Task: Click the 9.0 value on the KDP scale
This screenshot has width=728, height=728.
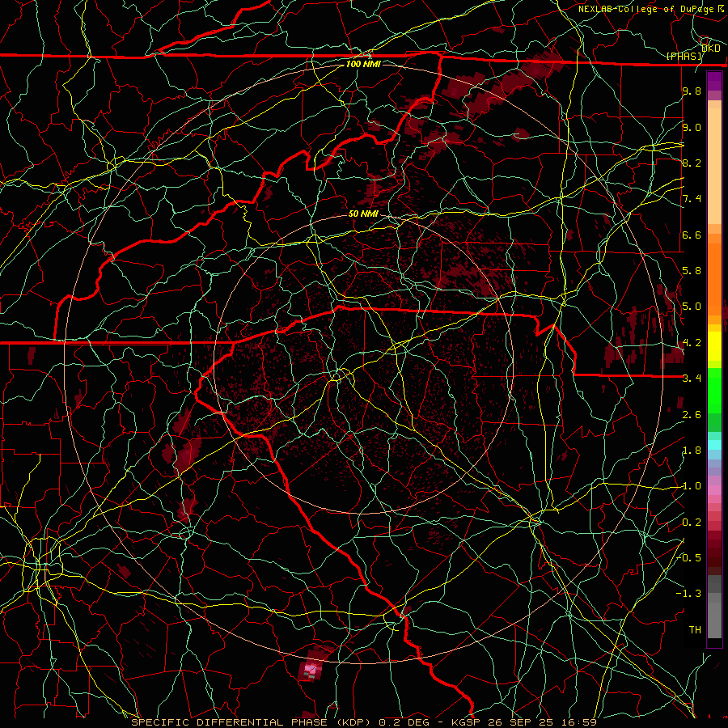Action: [x=692, y=127]
